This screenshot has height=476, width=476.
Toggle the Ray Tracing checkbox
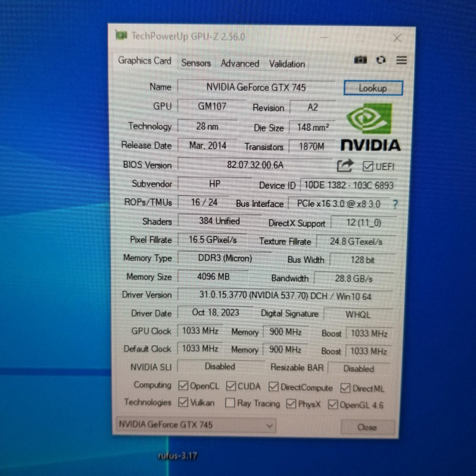tap(230, 403)
